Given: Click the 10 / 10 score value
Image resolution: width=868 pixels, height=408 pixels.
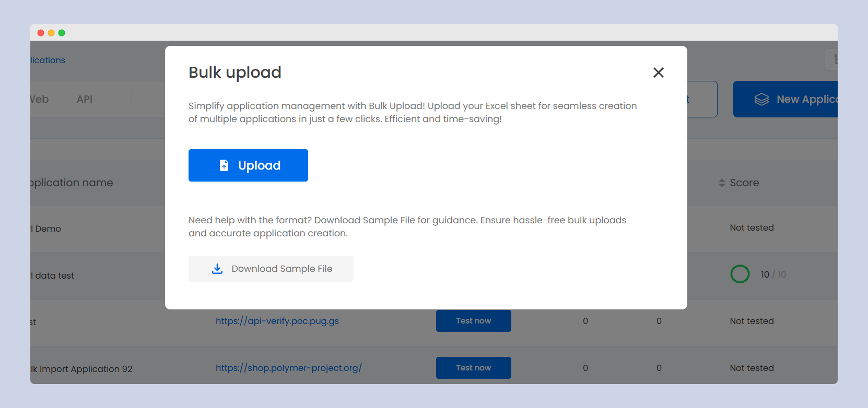Looking at the screenshot, I should tap(773, 274).
